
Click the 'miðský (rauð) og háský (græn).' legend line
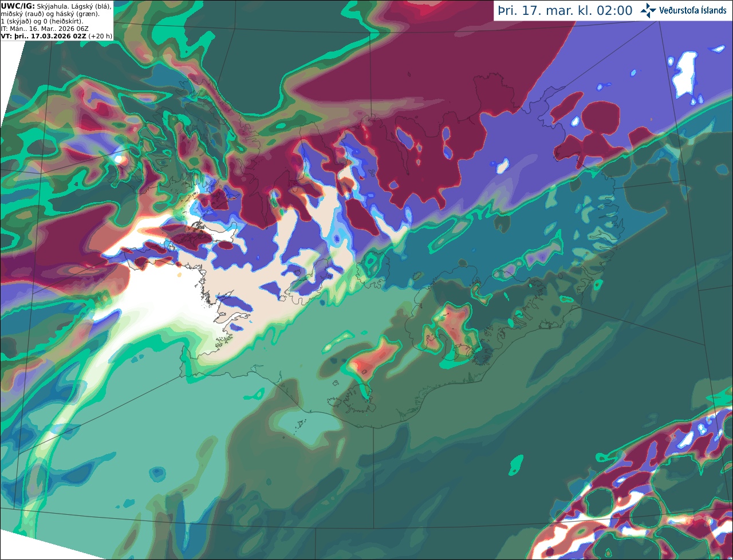click(x=50, y=14)
